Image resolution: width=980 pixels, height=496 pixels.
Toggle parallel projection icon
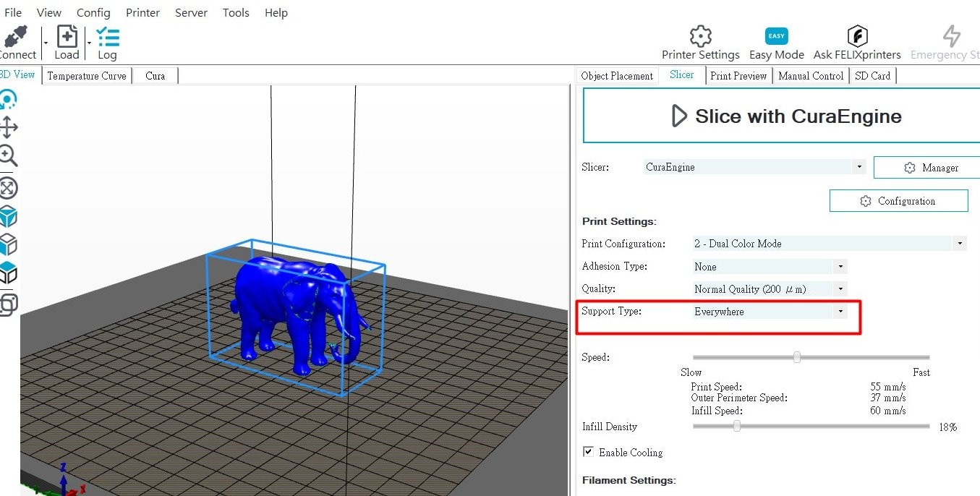coord(8,304)
